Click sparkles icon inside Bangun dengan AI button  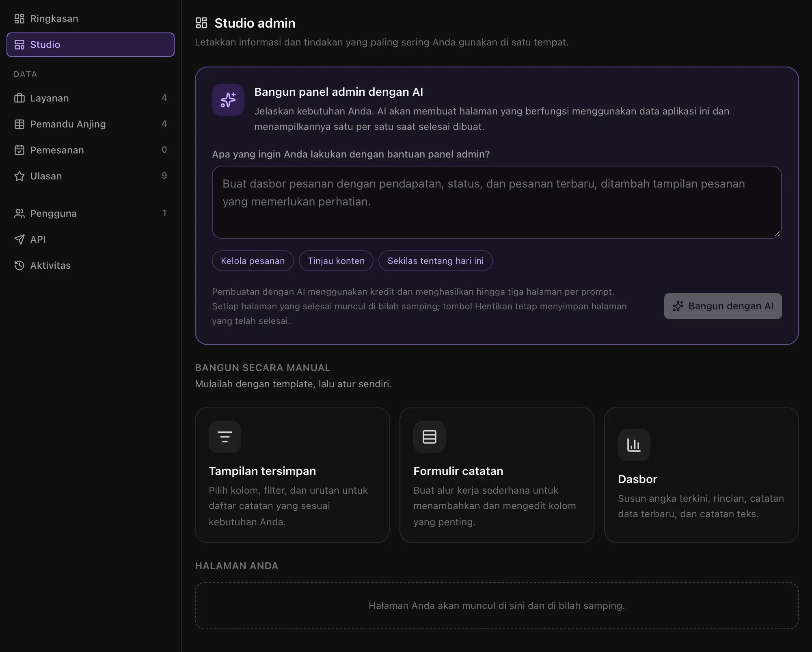tap(678, 306)
